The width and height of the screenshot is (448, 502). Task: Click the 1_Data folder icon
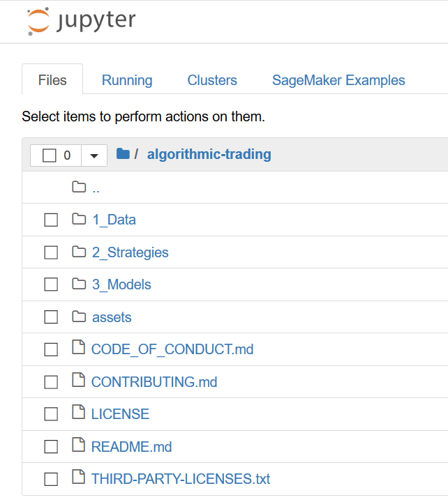(x=79, y=220)
